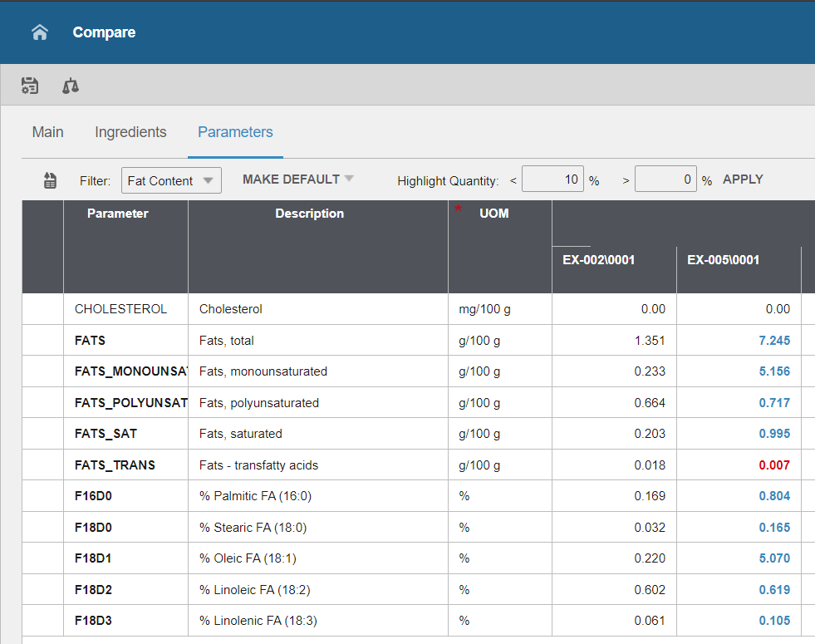Click the save settings icon in toolbar
Image resolution: width=815 pixels, height=644 pixels.
(x=30, y=85)
